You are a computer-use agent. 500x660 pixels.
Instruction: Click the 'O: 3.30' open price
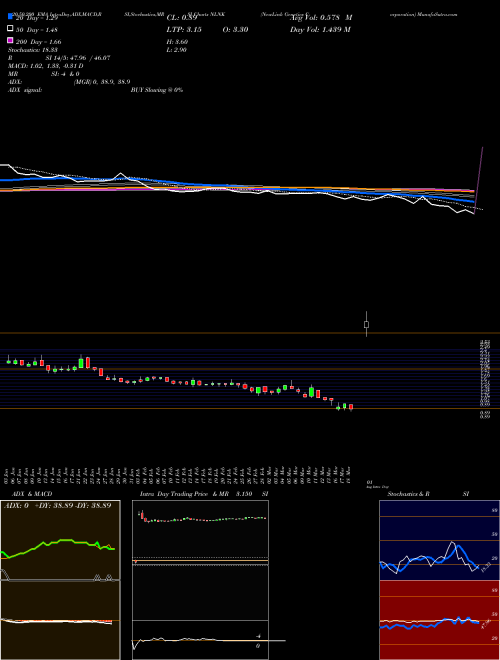point(235,29)
